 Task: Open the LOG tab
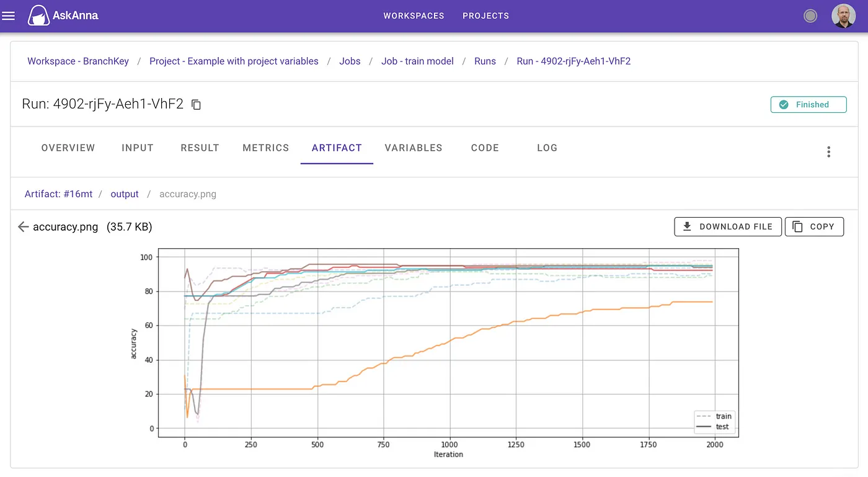(x=547, y=148)
